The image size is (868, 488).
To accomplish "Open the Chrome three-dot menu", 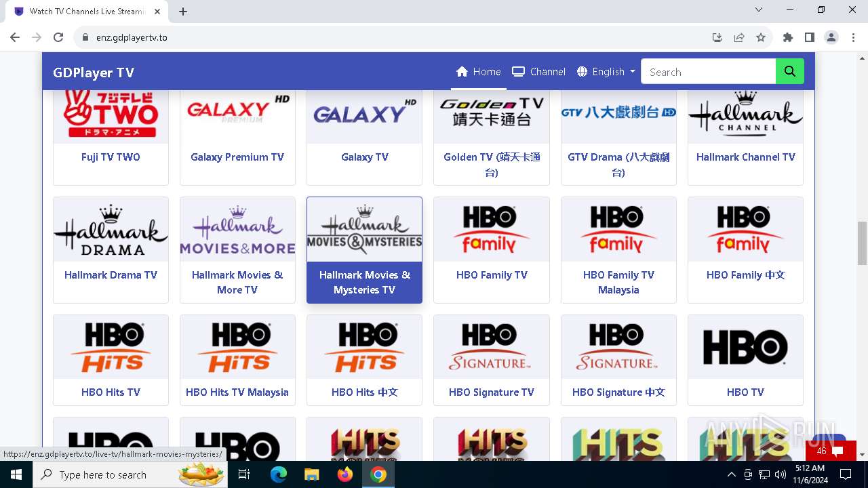I will (853, 37).
